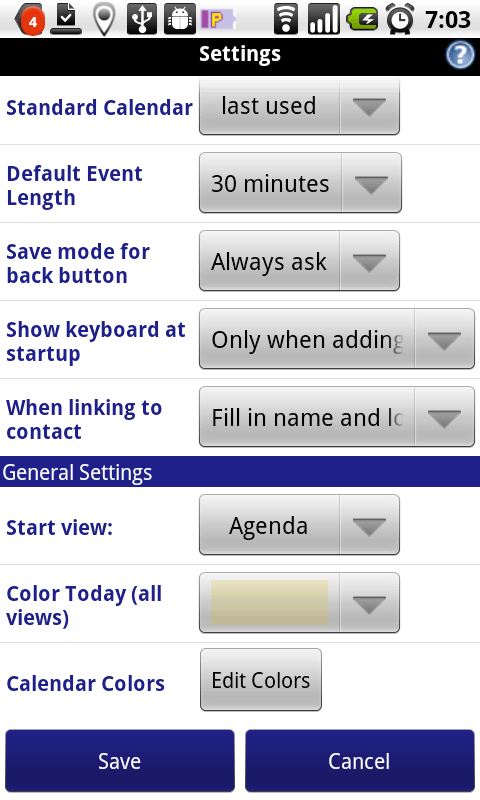Cancel the settings changes
The width and height of the screenshot is (480, 800).
click(360, 761)
